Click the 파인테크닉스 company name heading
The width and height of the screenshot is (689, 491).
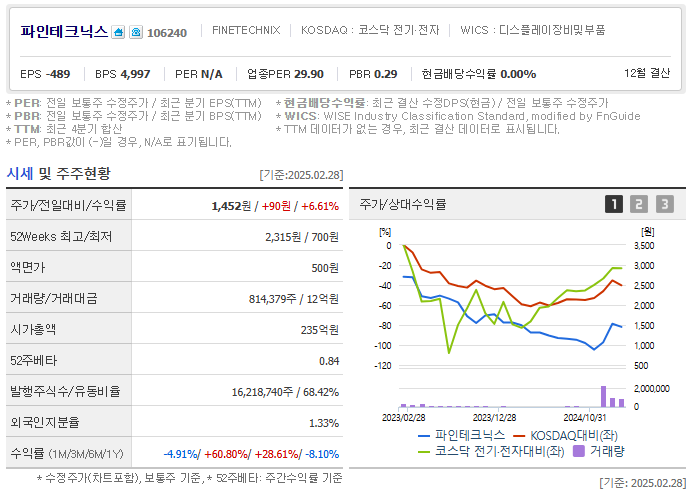(64, 31)
